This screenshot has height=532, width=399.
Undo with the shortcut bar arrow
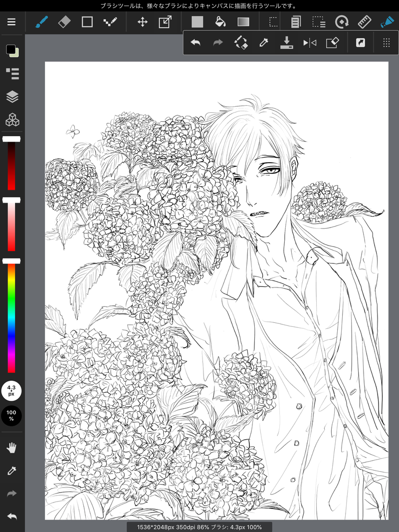(x=196, y=43)
